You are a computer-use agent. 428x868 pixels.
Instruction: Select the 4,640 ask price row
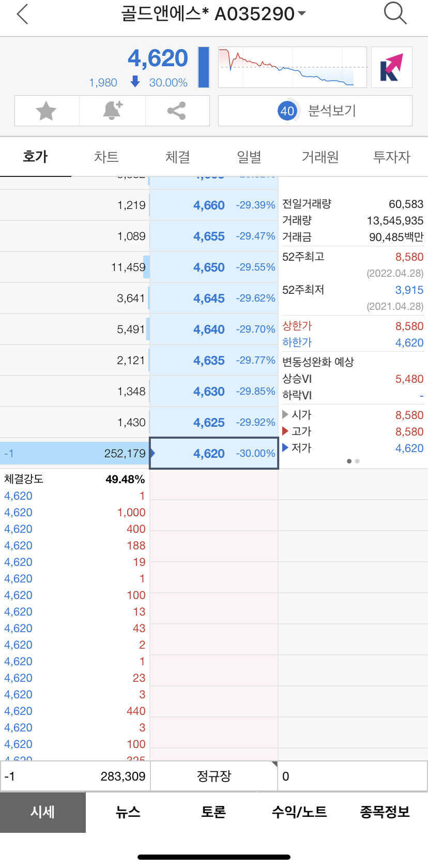[213, 330]
